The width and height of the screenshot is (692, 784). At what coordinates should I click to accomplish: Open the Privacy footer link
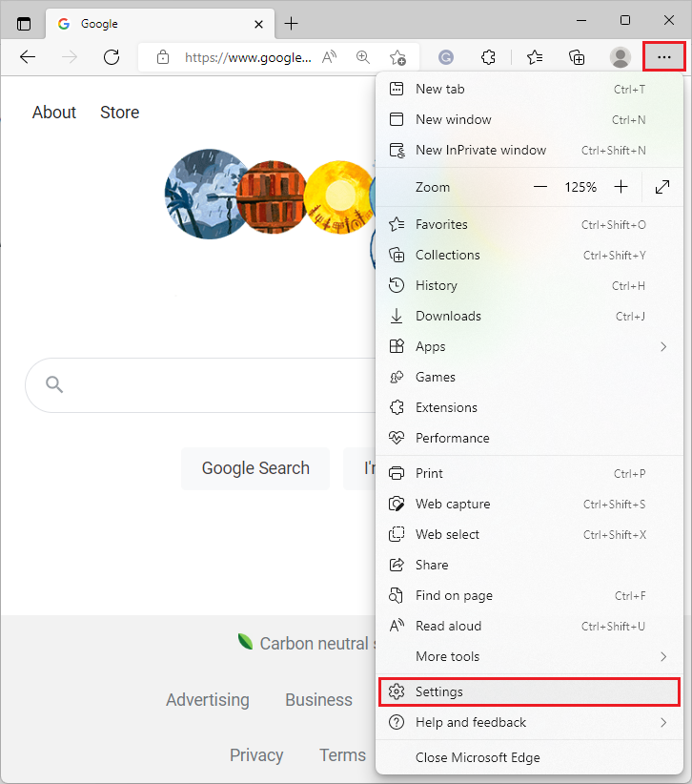coord(256,755)
